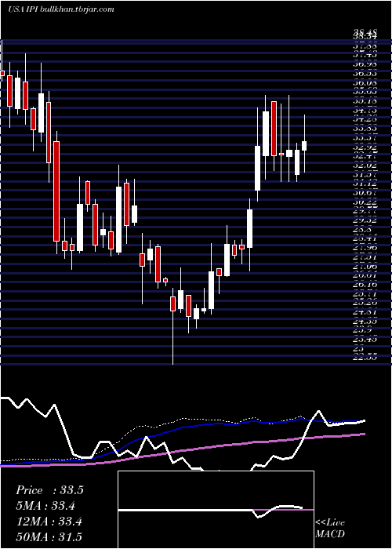The width and height of the screenshot is (392, 549).
Task: Click the 'USA IPI bullkhan.tbrjar.com' chart title
Action: (x=61, y=9)
